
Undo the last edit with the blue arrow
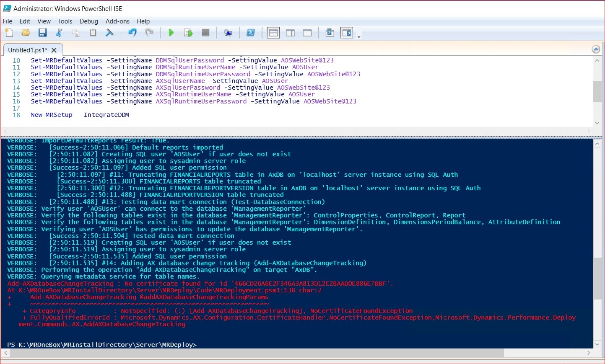coord(132,33)
